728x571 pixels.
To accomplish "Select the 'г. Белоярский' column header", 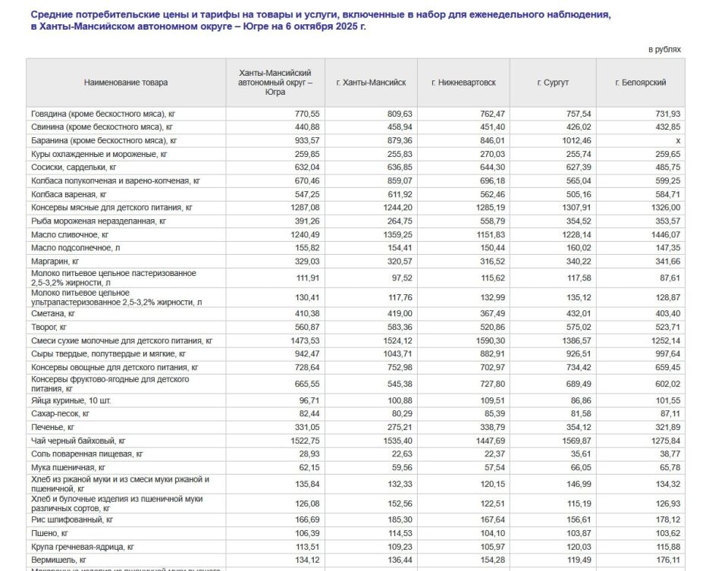I will pos(640,82).
